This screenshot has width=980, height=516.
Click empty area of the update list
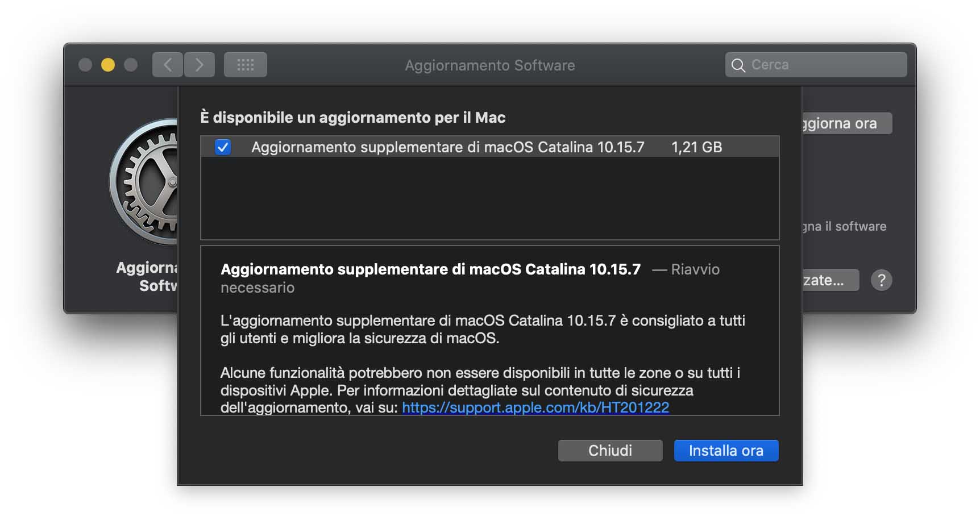point(489,199)
